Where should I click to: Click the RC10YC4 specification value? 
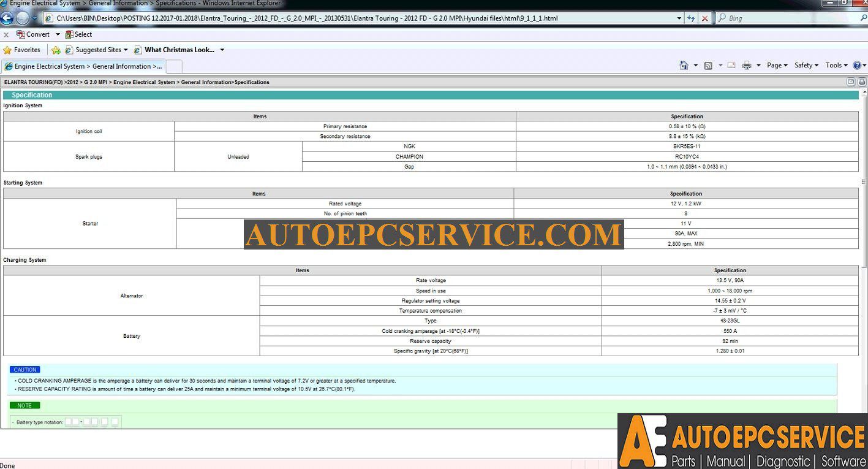[x=687, y=156]
